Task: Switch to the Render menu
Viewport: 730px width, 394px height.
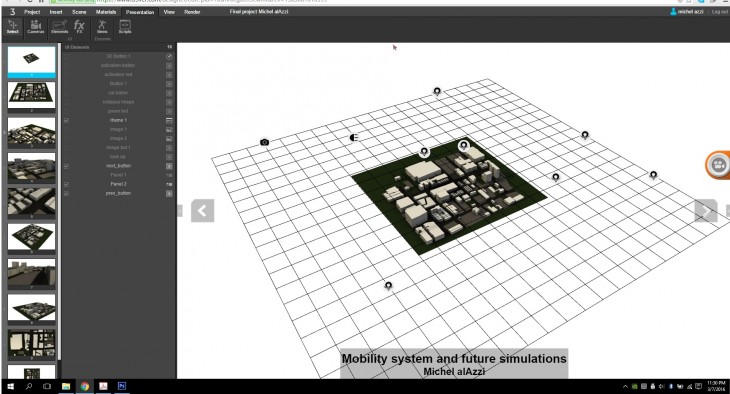Action: [192, 12]
